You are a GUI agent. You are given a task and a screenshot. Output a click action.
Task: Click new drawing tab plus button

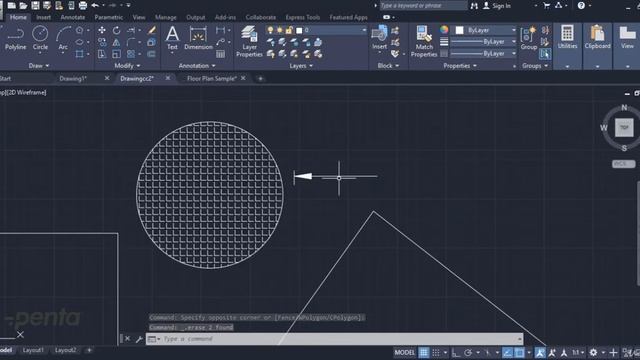tap(260, 78)
